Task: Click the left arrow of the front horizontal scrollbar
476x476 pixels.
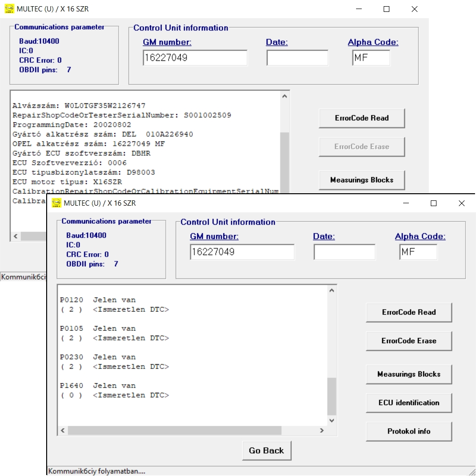Action: [62, 430]
